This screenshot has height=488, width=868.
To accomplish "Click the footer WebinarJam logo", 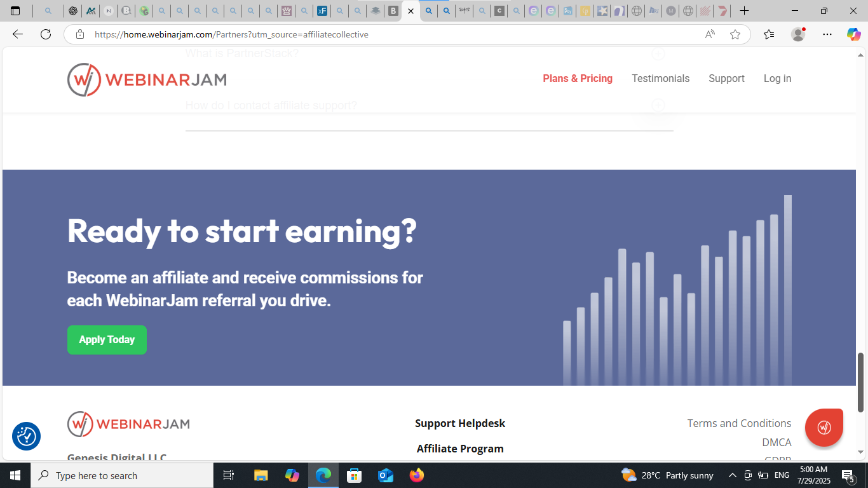I will pos(128,424).
